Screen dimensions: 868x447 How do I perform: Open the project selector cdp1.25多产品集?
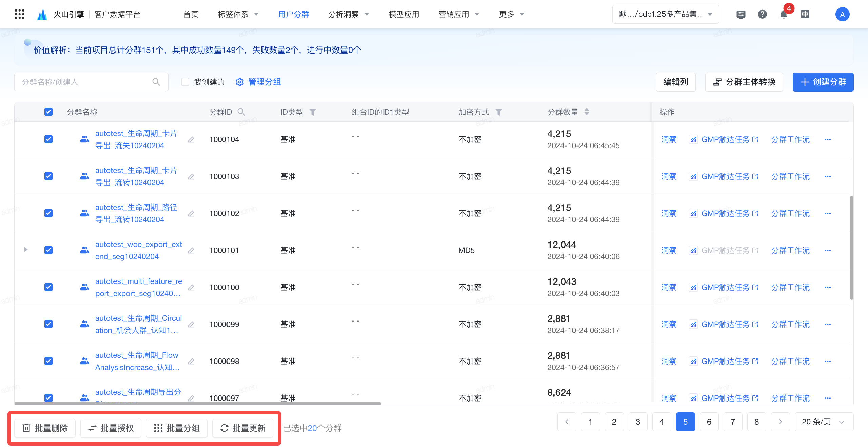(665, 14)
